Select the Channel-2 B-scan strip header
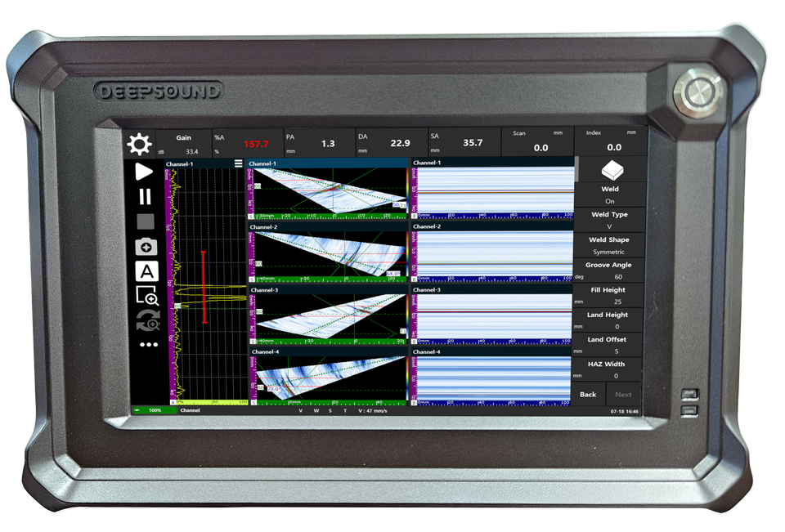This screenshot has width=785, height=532. [x=492, y=226]
